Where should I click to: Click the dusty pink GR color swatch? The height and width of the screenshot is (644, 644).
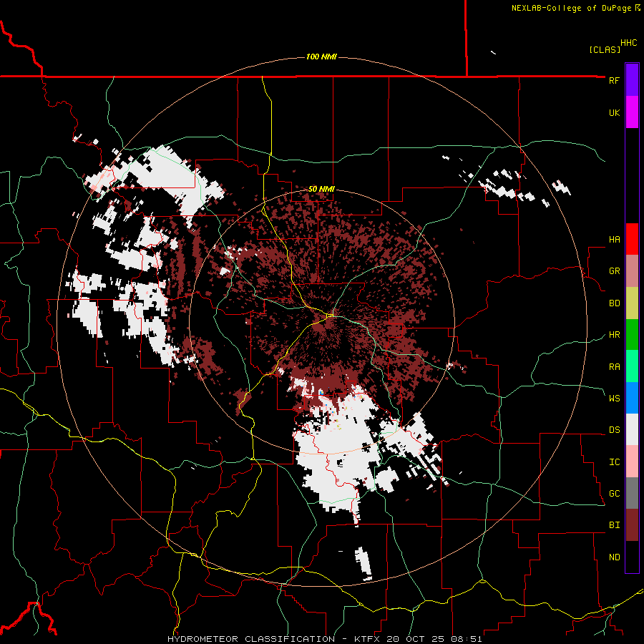632,271
